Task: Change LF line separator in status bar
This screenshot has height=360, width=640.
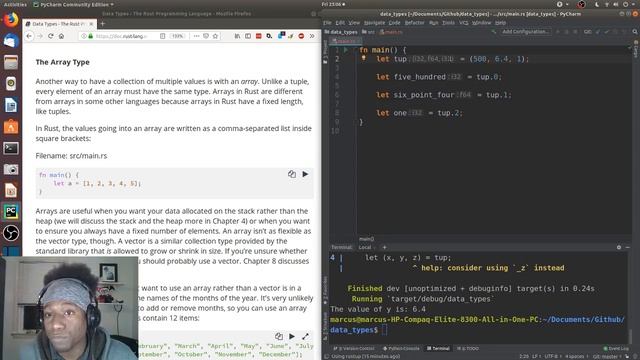Action: [535, 356]
